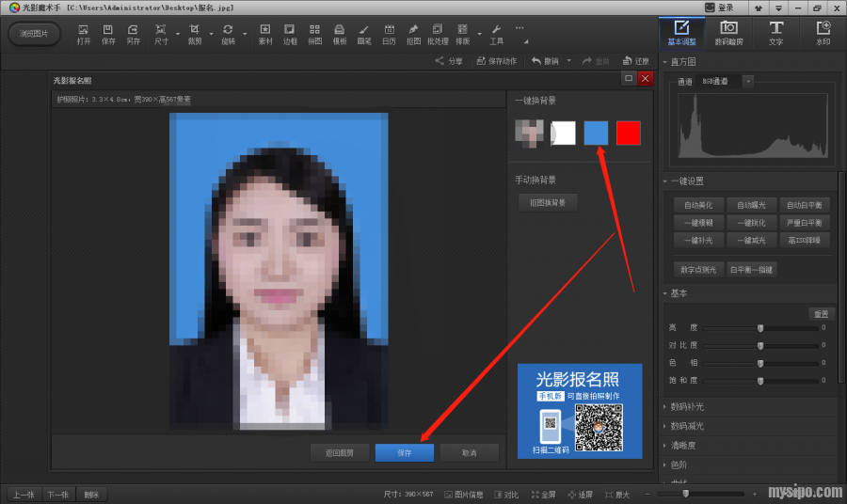Open the RGB通道 channel dropdown
The height and width of the screenshot is (504, 847).
click(748, 82)
